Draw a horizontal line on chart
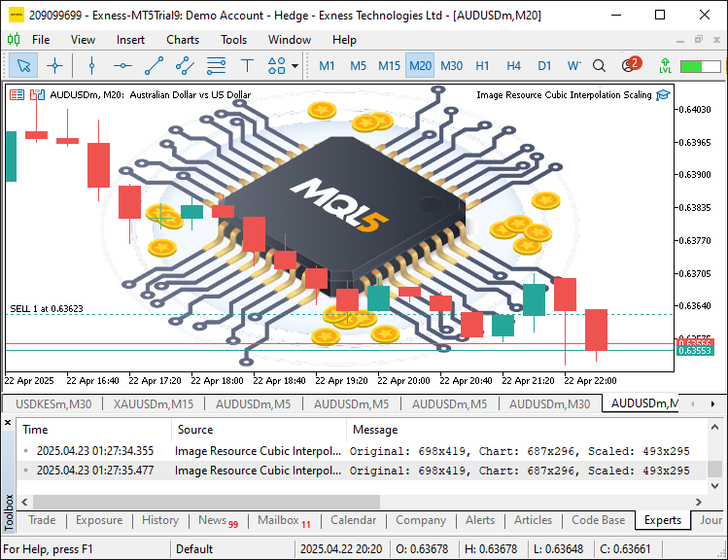Image resolution: width=728 pixels, height=560 pixels. click(x=122, y=65)
